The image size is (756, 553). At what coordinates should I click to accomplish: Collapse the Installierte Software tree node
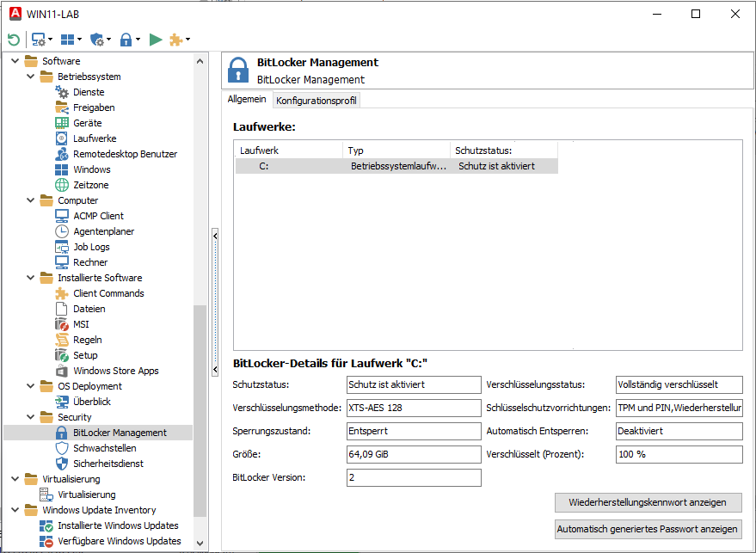[x=31, y=278]
